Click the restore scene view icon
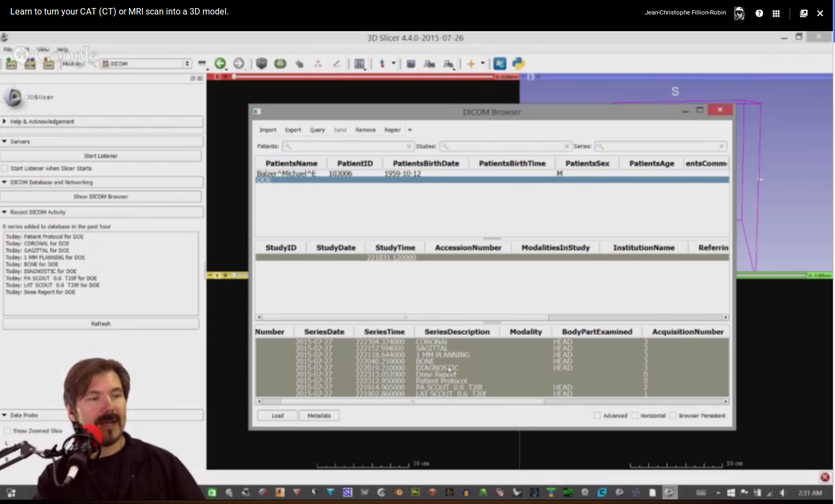 pyautogui.click(x=448, y=63)
